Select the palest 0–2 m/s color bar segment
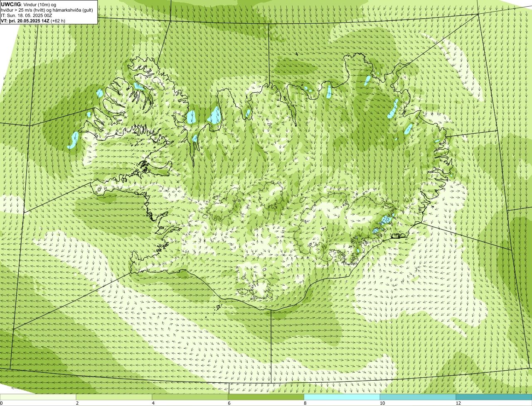The image size is (532, 406). click(38, 397)
